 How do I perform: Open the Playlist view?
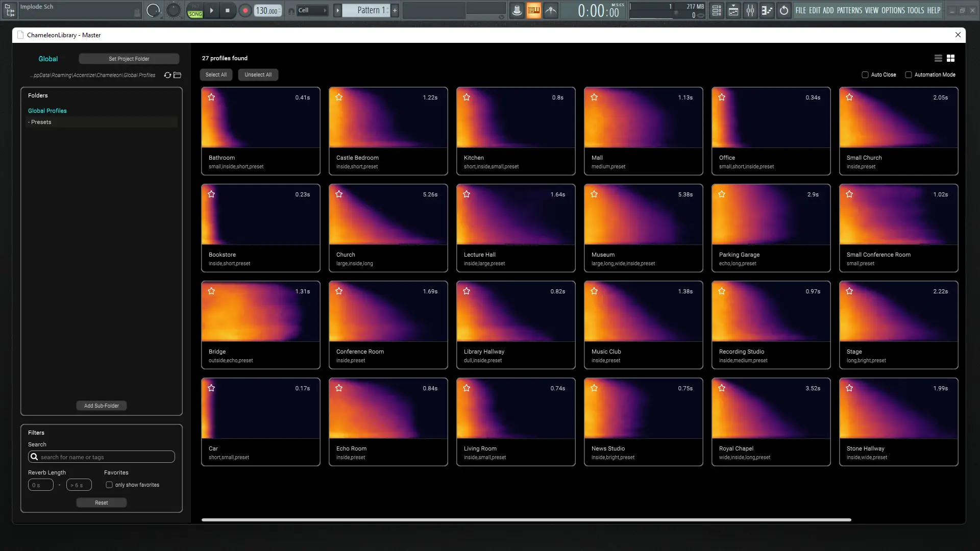pos(733,10)
